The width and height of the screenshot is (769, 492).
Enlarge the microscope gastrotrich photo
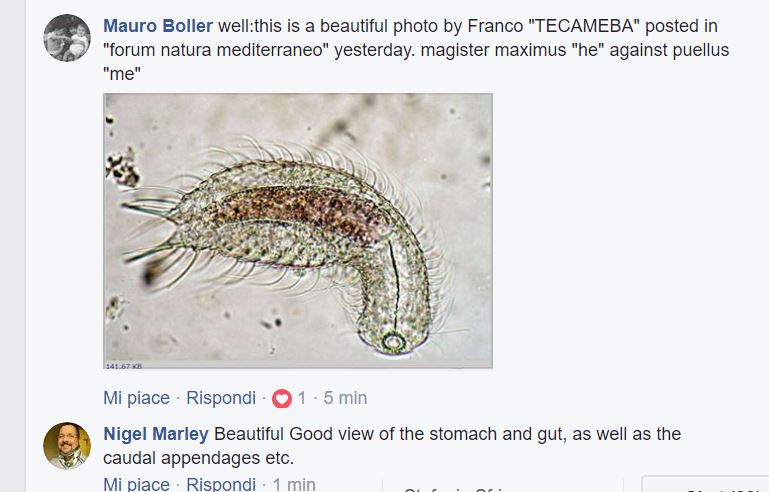tap(298, 231)
